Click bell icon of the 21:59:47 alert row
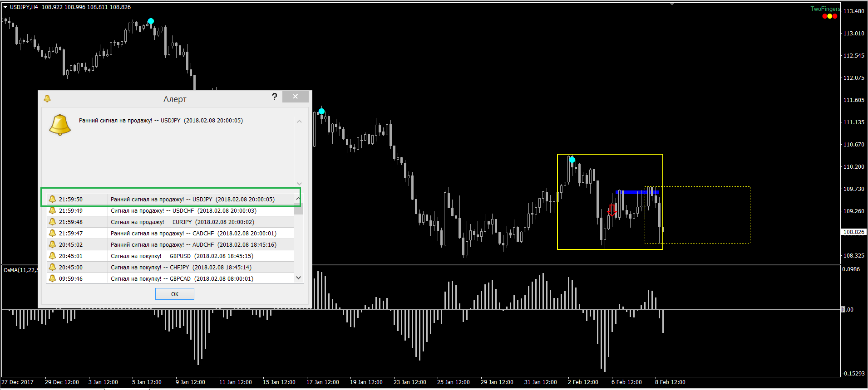Screen dimensions: 868x390 52,233
